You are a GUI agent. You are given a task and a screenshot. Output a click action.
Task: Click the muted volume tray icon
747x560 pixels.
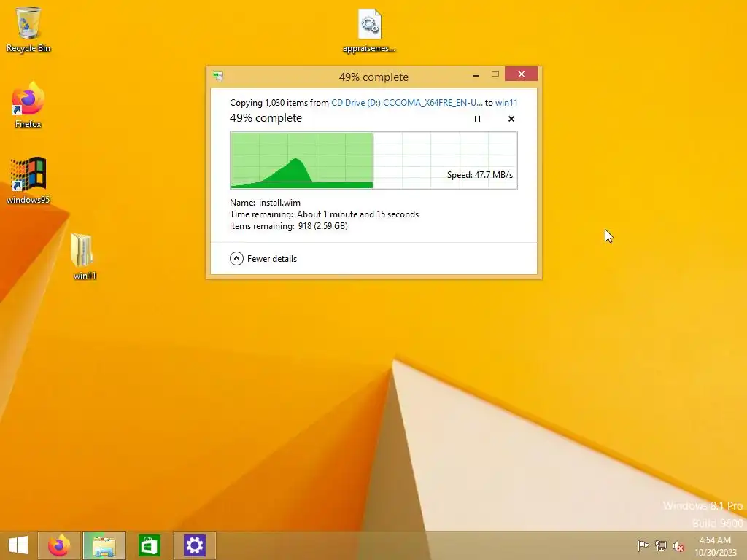pos(678,546)
